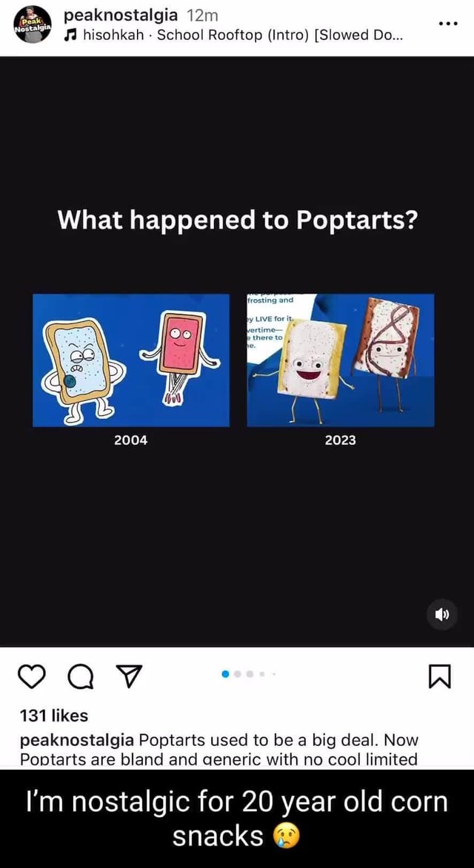Jump to second carousel slide dot
The width and height of the screenshot is (474, 868).
(238, 673)
